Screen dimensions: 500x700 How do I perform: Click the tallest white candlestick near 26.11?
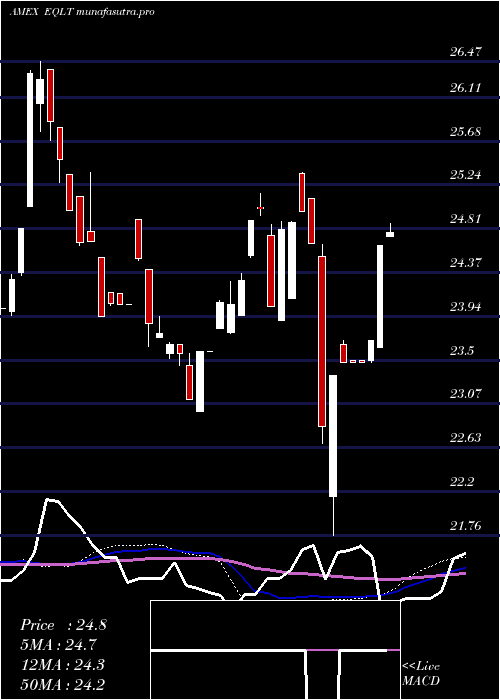coord(30,139)
